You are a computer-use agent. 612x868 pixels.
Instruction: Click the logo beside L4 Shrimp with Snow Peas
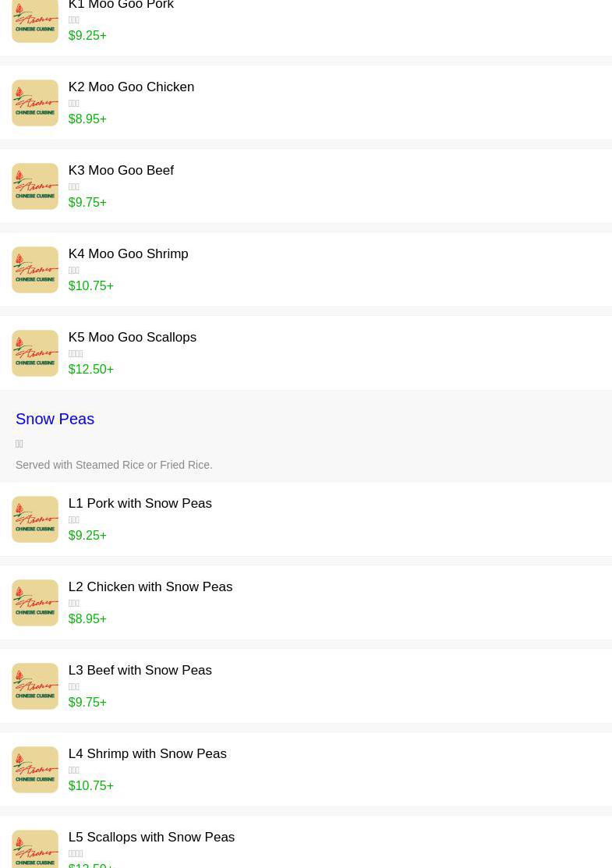(x=35, y=770)
